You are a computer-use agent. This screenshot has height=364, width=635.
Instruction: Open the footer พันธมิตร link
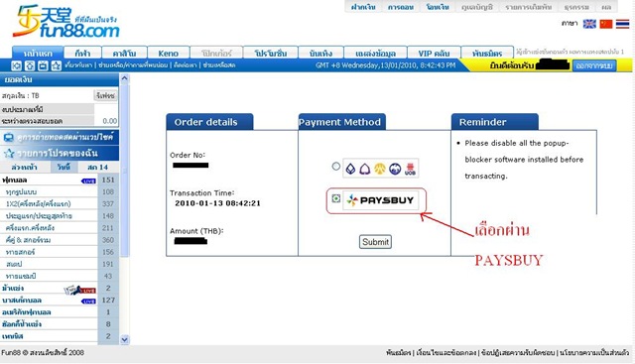click(x=398, y=353)
